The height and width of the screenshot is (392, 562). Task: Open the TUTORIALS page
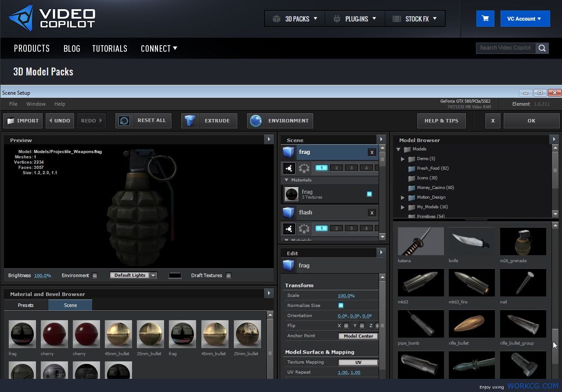(110, 49)
